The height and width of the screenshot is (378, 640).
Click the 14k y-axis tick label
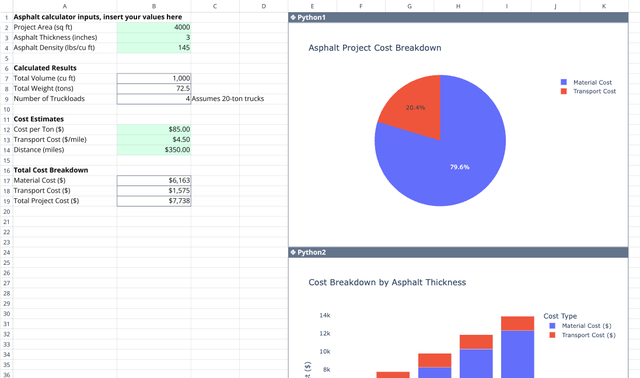325,315
